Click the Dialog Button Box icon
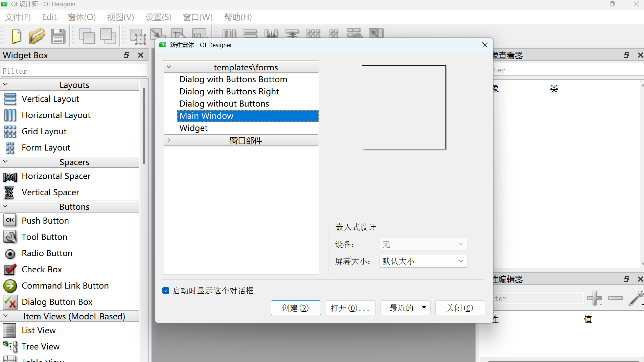The width and height of the screenshot is (644, 362). pos(10,302)
